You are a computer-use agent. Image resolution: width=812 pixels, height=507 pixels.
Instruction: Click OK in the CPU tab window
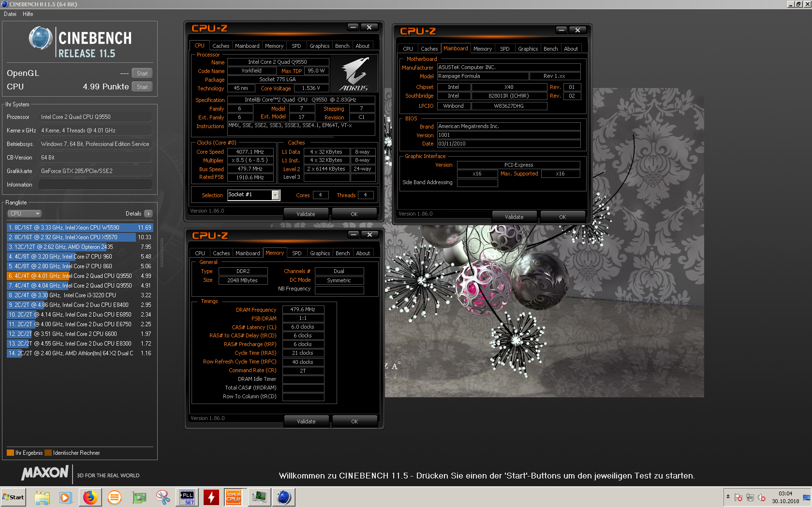pos(354,214)
